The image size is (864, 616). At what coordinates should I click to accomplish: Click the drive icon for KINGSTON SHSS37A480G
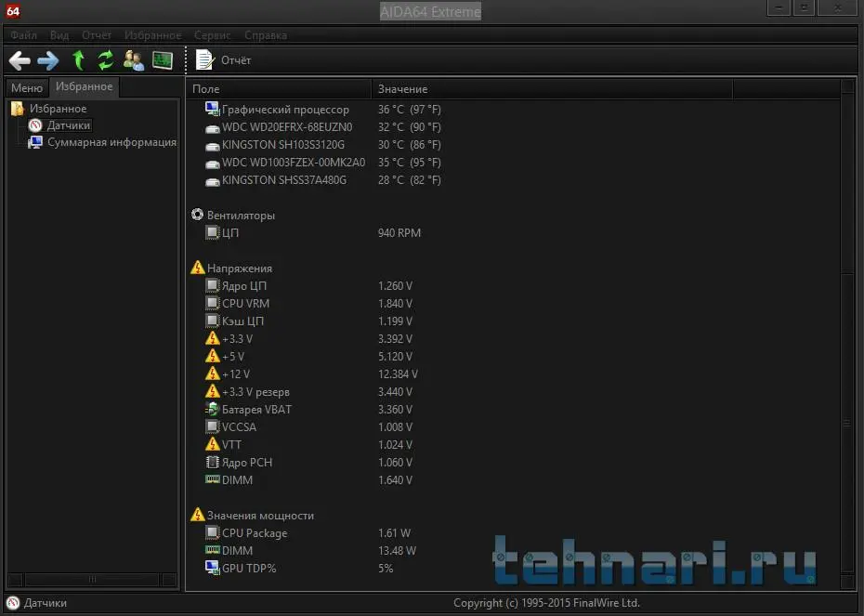click(x=212, y=182)
